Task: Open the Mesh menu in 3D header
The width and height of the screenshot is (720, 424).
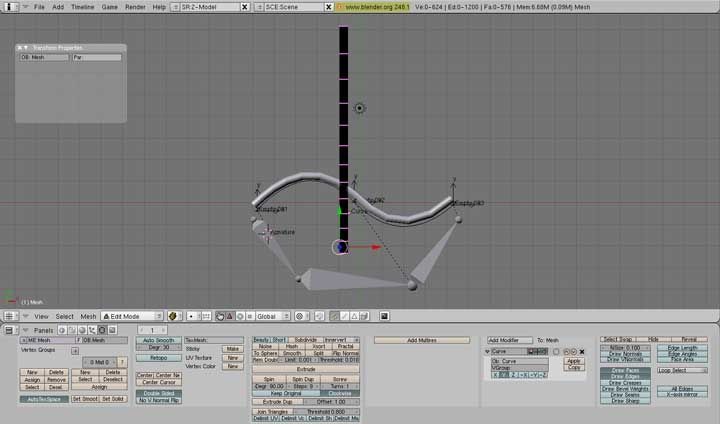Action: pos(88,316)
